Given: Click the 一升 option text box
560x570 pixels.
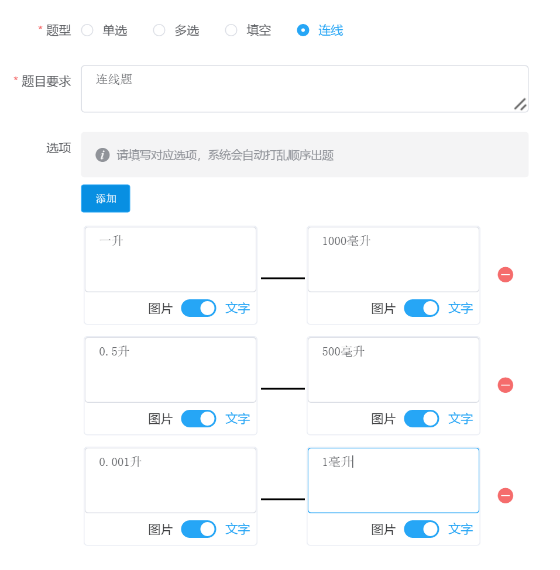Looking at the screenshot, I should tap(171, 259).
